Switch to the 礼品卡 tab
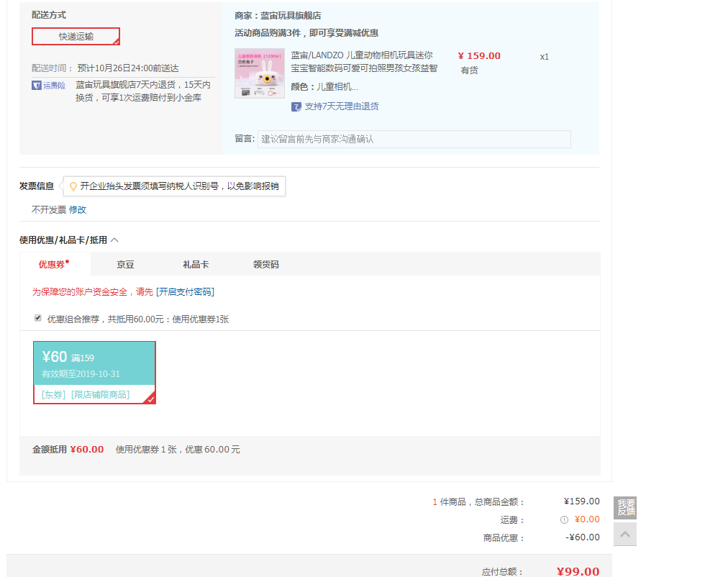Image resolution: width=728 pixels, height=577 pixels. pos(196,265)
